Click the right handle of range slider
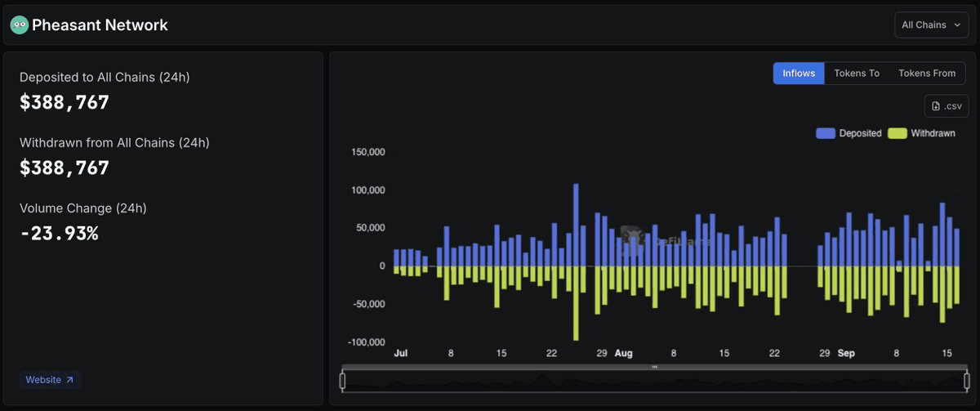Screen dimensions: 980x411 pos(966,381)
